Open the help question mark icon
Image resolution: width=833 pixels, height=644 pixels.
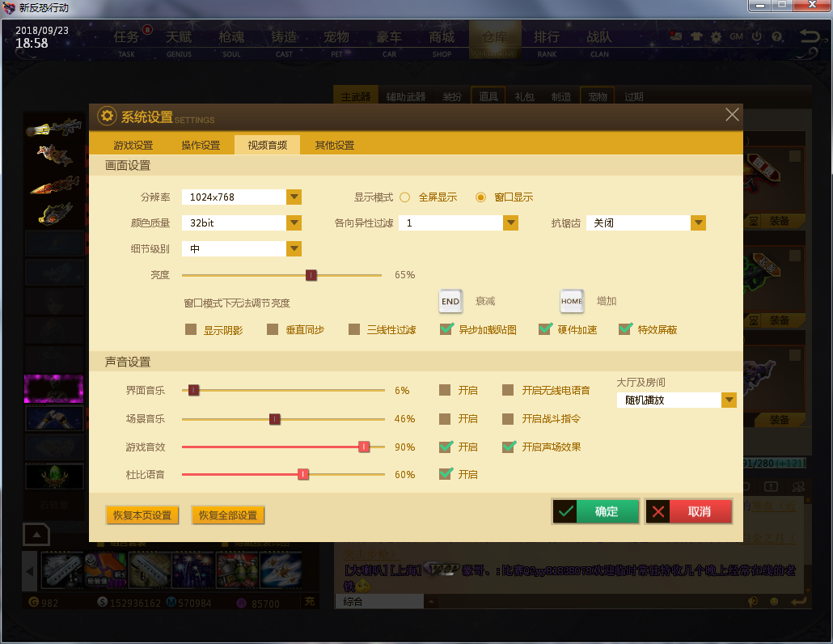click(x=776, y=36)
